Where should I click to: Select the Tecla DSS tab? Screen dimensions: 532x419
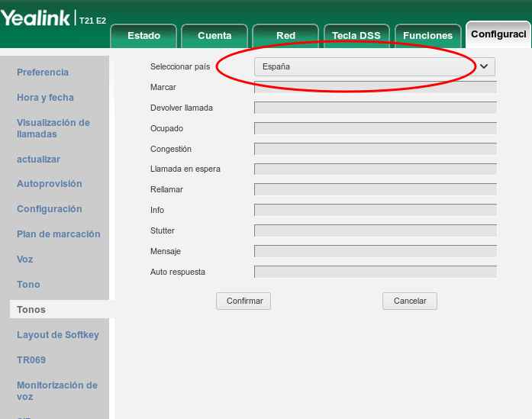(x=356, y=36)
